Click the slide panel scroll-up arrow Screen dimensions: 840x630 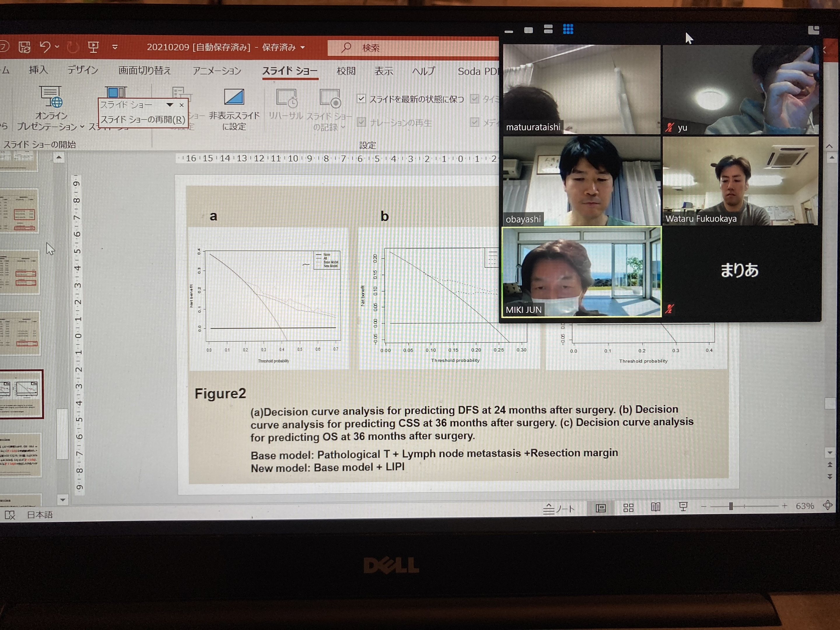coord(59,157)
